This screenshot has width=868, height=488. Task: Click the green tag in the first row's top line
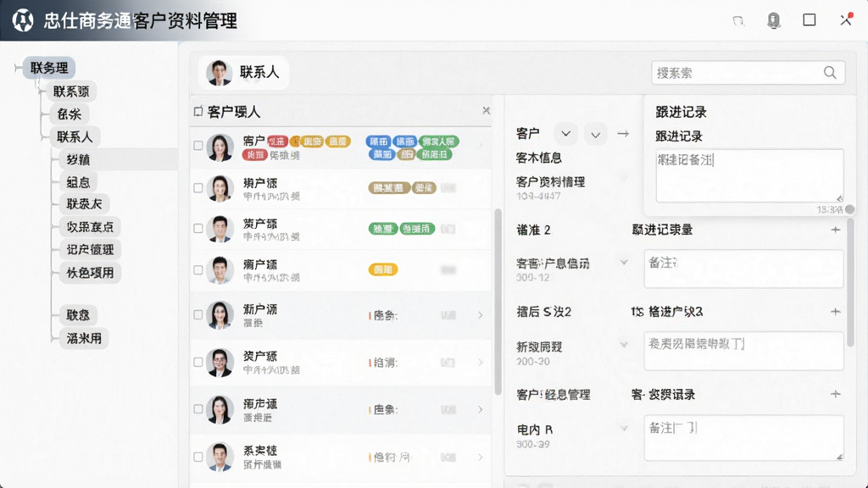click(x=438, y=141)
